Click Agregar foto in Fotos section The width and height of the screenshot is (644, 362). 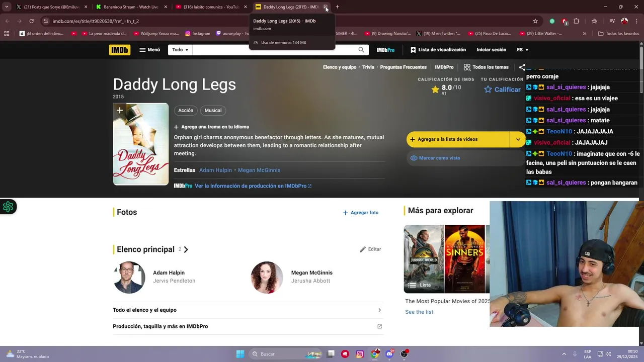point(361,213)
